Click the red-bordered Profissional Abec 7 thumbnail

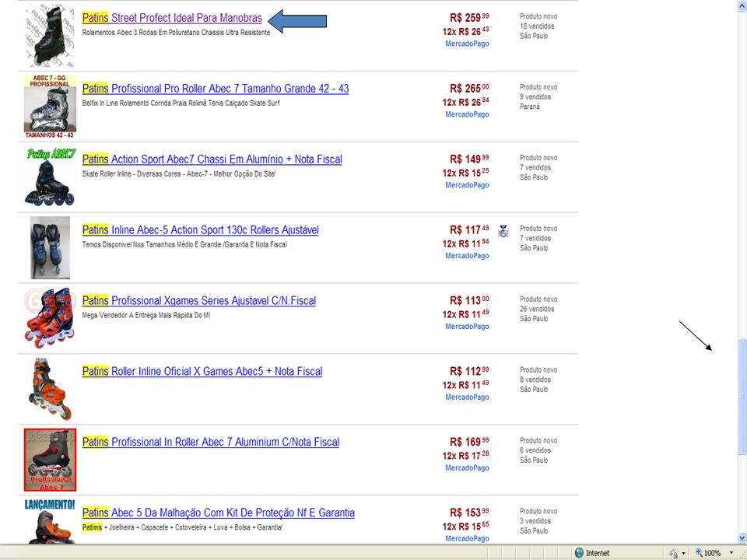pos(50,460)
